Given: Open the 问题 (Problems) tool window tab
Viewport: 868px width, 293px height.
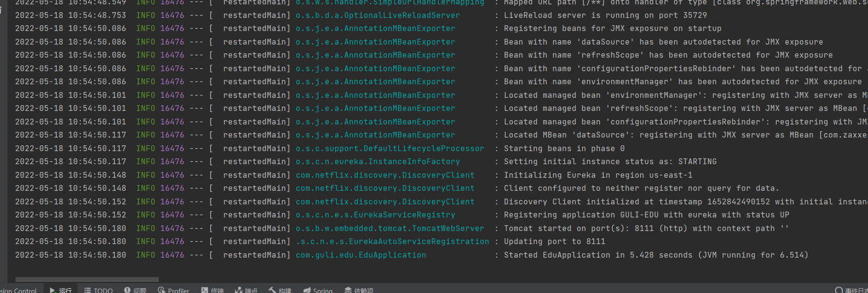Looking at the screenshot, I should [135, 290].
